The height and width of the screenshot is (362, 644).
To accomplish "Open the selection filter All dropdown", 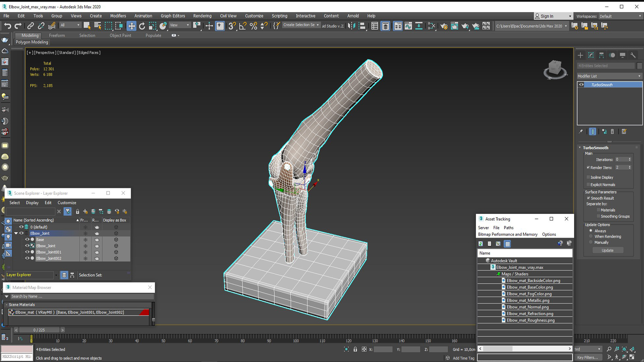I will (70, 25).
